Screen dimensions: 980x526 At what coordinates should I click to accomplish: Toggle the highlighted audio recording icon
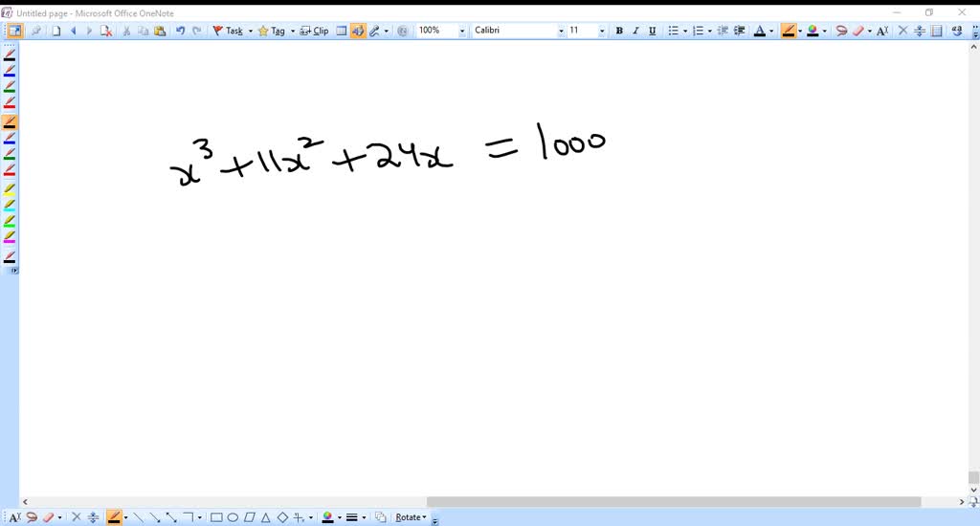click(x=358, y=31)
